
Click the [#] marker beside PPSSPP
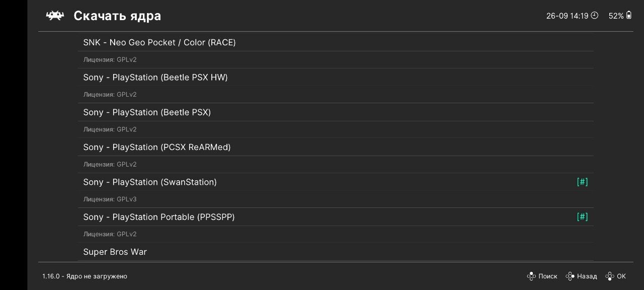click(x=582, y=217)
